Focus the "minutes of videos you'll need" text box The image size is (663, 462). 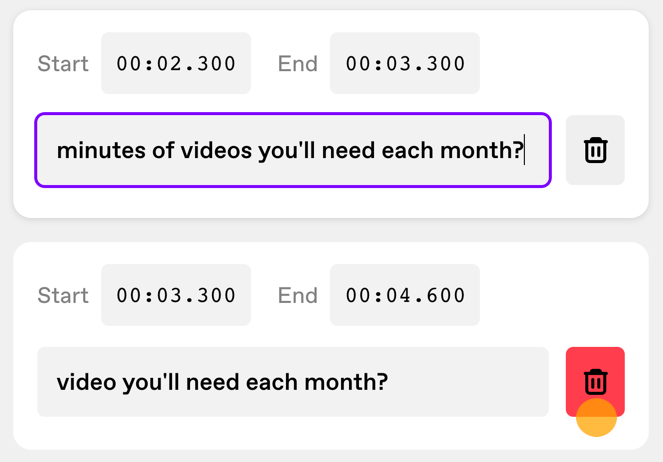tap(293, 150)
